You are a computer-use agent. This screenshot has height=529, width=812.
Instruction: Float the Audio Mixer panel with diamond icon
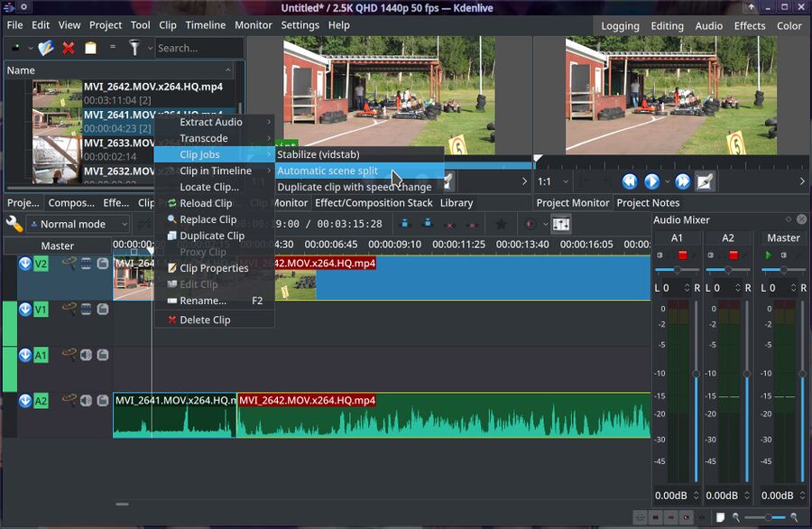[x=789, y=219]
